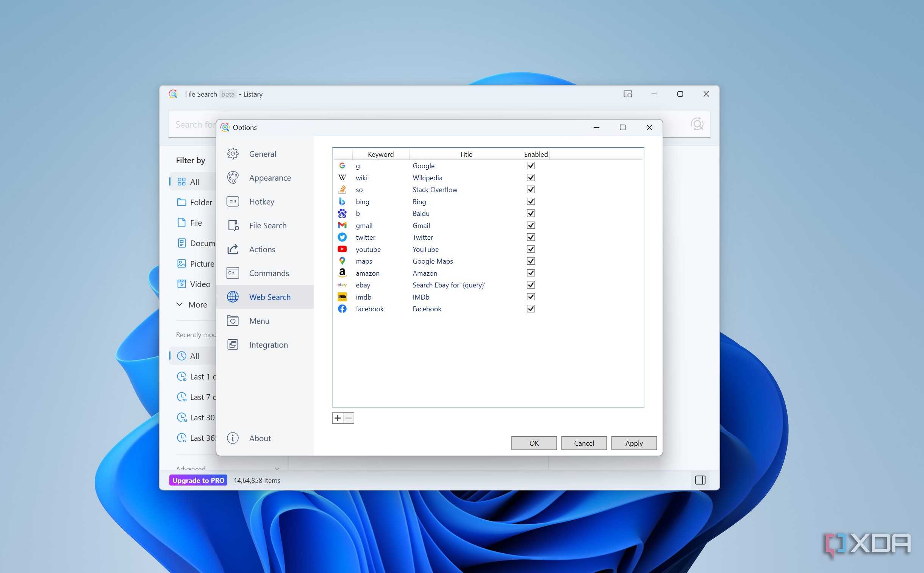
Task: Click the Cancel button
Action: (584, 443)
